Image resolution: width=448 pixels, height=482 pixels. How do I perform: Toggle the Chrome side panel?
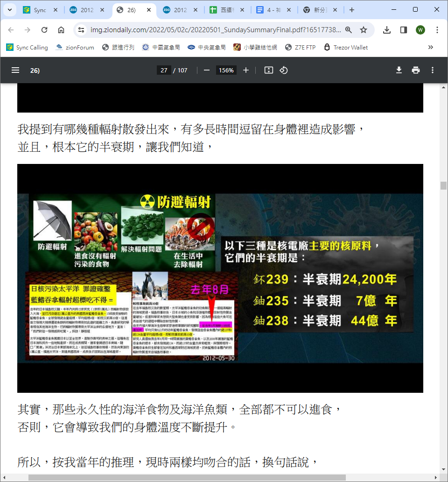404,30
